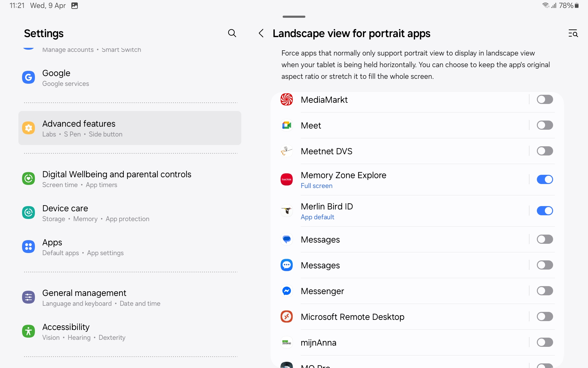Go to Device care settings
588x368 pixels.
coord(96,213)
